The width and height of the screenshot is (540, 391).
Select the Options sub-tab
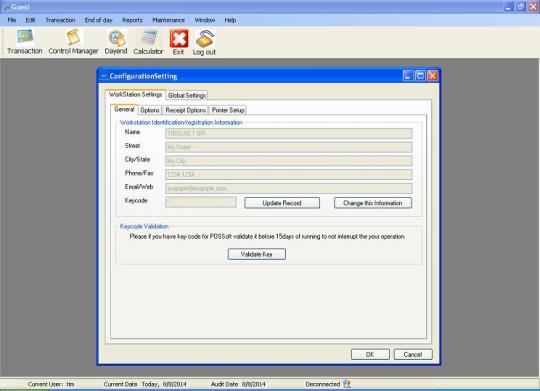150,110
